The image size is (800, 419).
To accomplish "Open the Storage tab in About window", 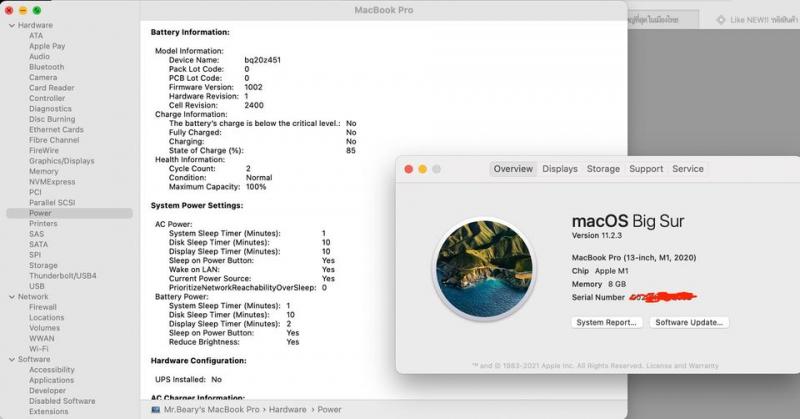I will click(603, 169).
